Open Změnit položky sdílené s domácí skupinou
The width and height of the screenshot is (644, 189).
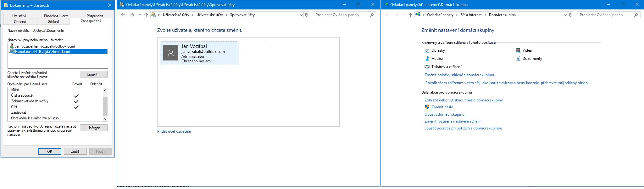point(460,75)
